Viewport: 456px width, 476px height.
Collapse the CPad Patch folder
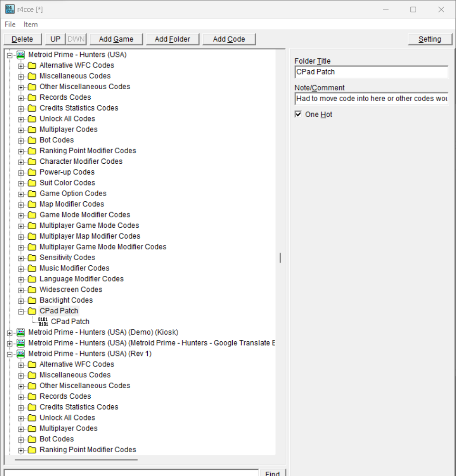click(20, 311)
